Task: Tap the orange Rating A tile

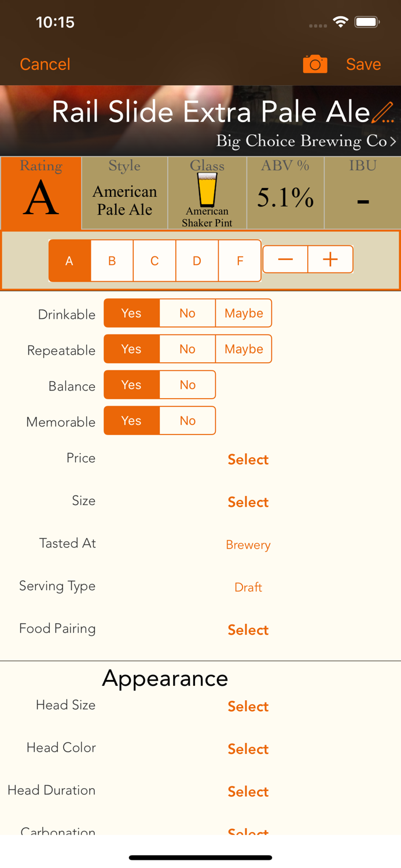Action: coord(41,194)
